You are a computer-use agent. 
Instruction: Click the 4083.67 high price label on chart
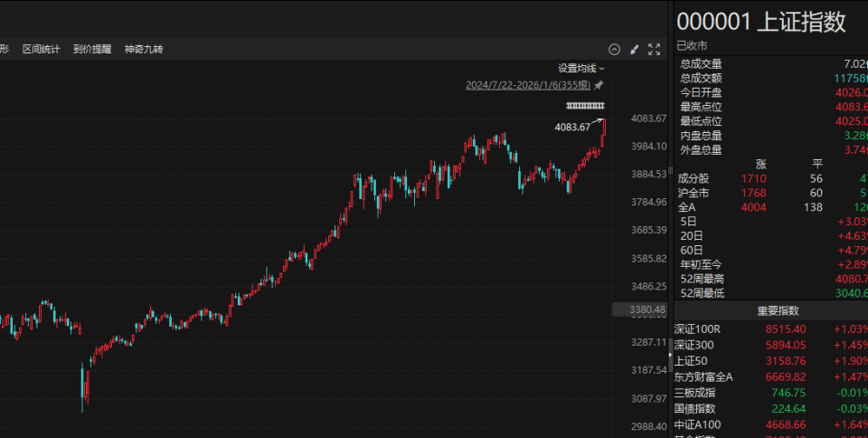coord(572,128)
